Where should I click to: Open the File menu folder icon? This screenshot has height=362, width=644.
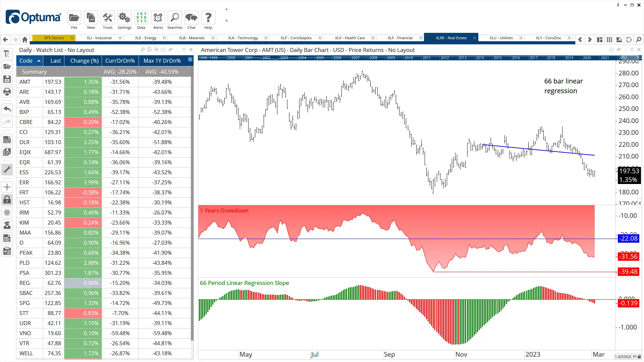tap(74, 18)
